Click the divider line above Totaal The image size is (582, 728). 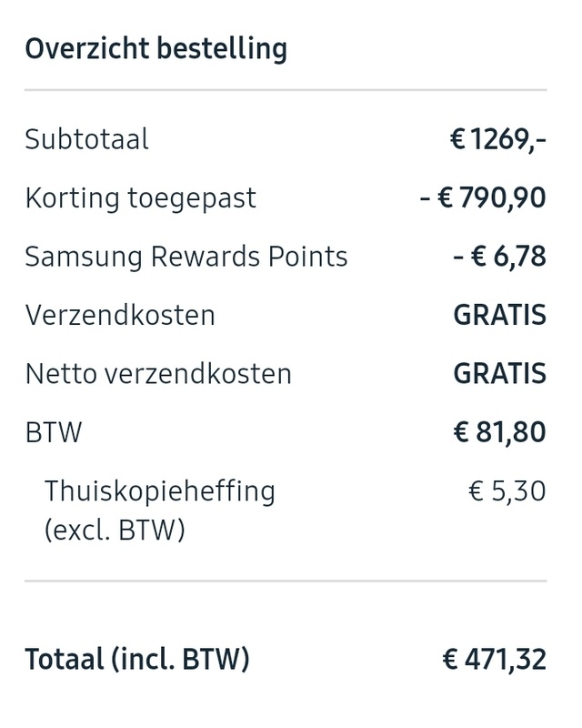pyautogui.click(x=286, y=580)
